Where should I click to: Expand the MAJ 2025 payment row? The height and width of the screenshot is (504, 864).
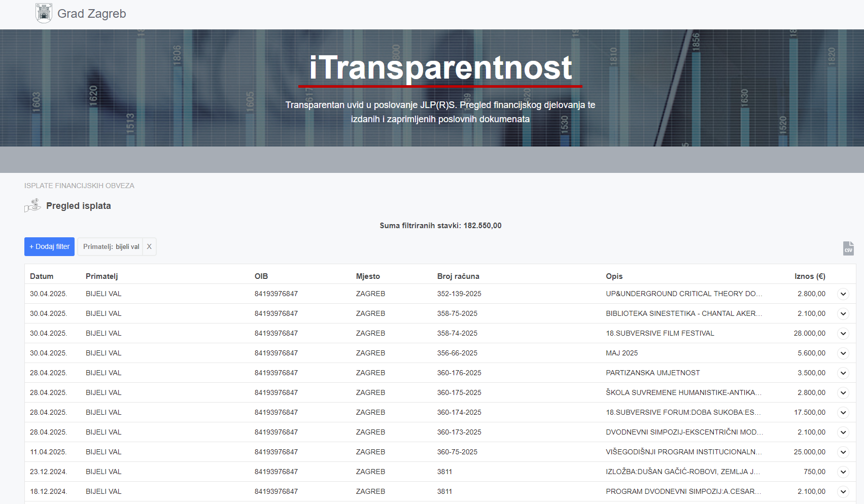click(x=843, y=353)
